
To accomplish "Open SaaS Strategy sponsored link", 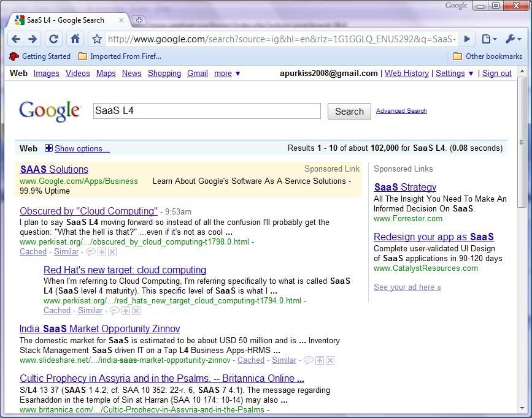I will tap(405, 187).
